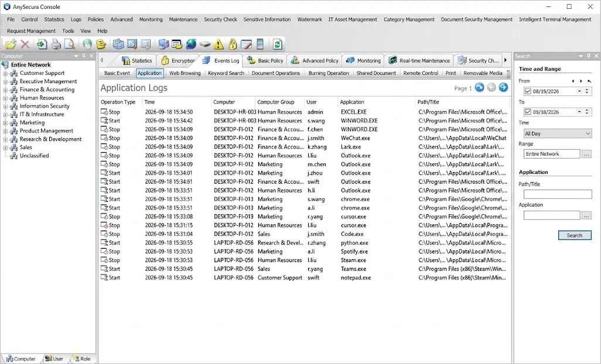The height and width of the screenshot is (364, 601).
Task: Select the Unclassified group in tree
Action: point(34,156)
